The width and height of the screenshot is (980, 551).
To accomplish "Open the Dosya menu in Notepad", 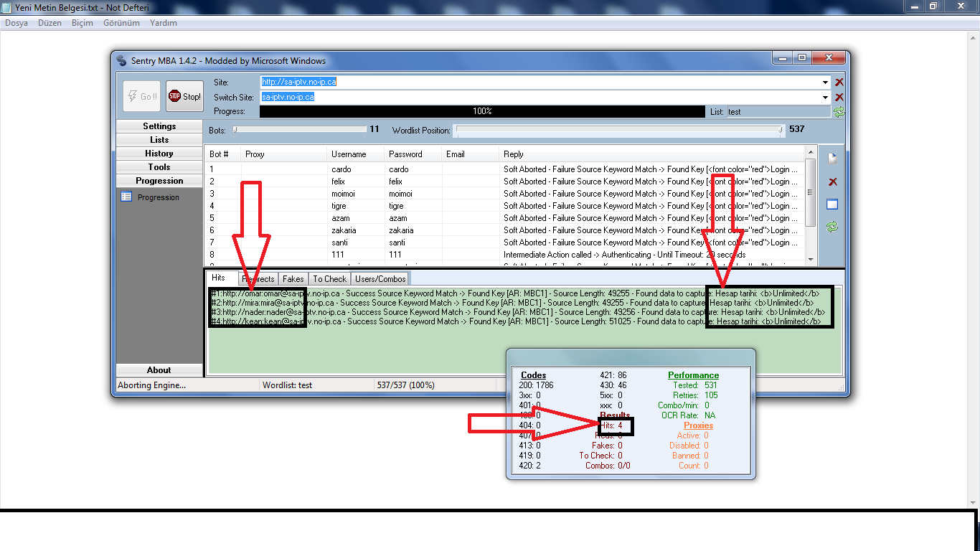I will [17, 23].
